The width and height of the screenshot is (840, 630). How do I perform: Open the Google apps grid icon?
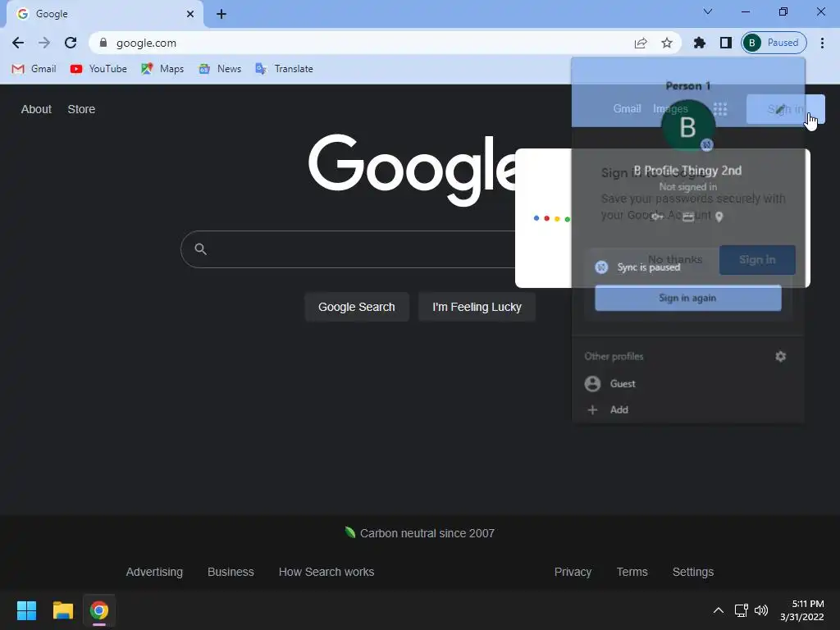coord(720,109)
